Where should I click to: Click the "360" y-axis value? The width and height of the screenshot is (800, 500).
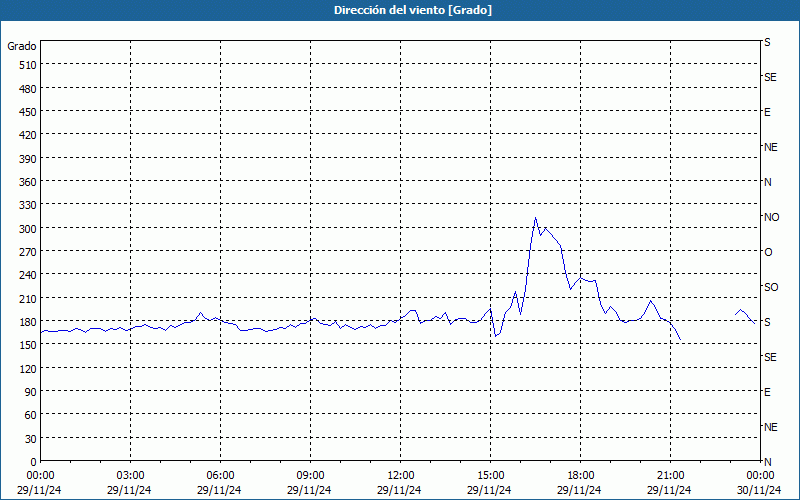(29, 182)
